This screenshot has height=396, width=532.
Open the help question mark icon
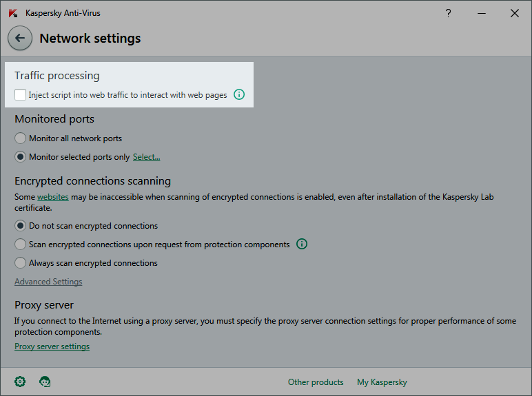coord(448,13)
